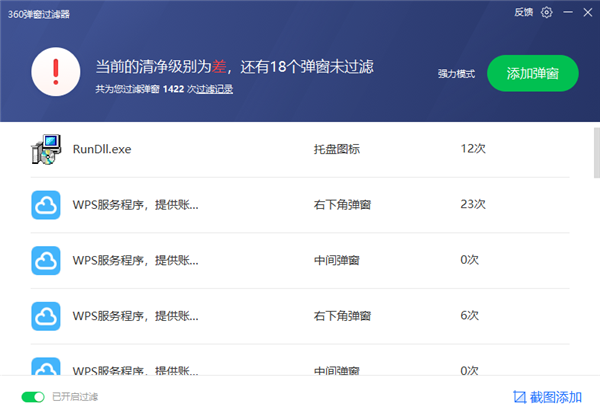Click the 1422 filtered count number
The height and width of the screenshot is (419, 600).
tap(173, 89)
